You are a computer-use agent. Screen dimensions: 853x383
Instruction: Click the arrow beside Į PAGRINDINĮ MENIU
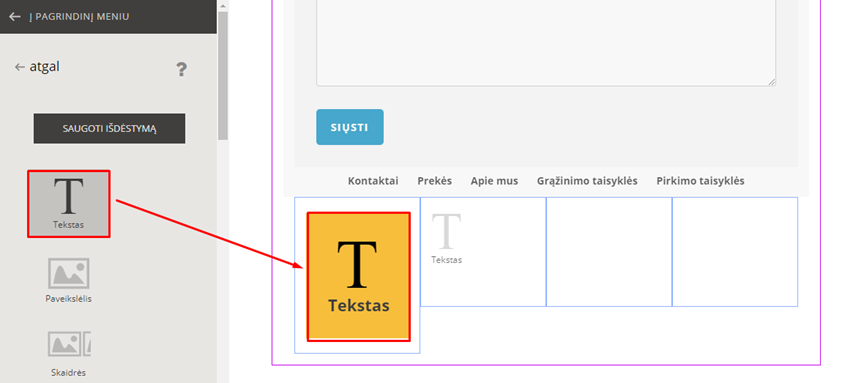click(15, 16)
